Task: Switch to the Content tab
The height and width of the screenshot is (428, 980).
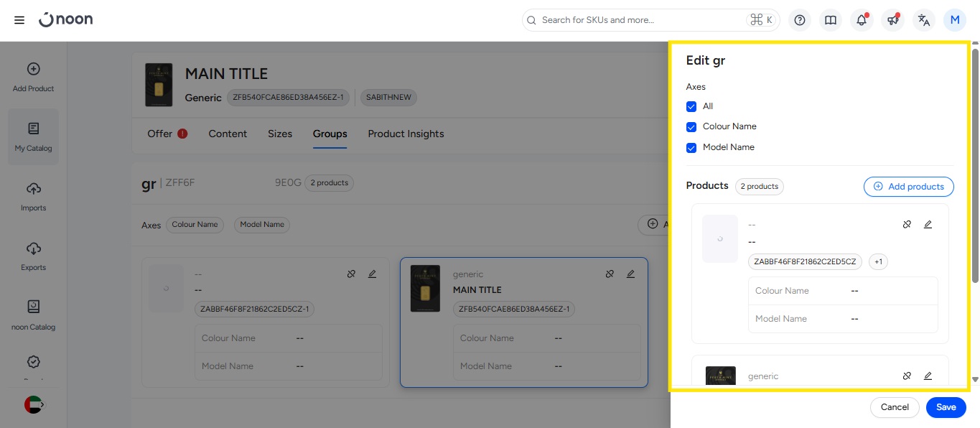Action: tap(228, 134)
